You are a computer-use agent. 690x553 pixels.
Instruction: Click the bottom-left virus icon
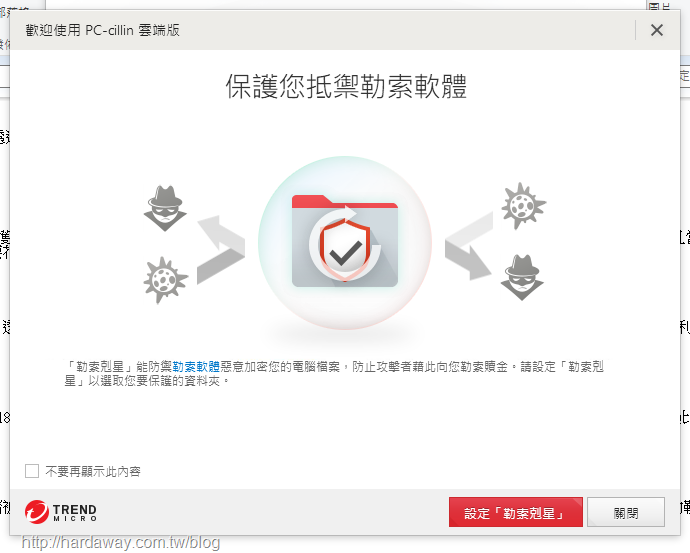pos(165,280)
